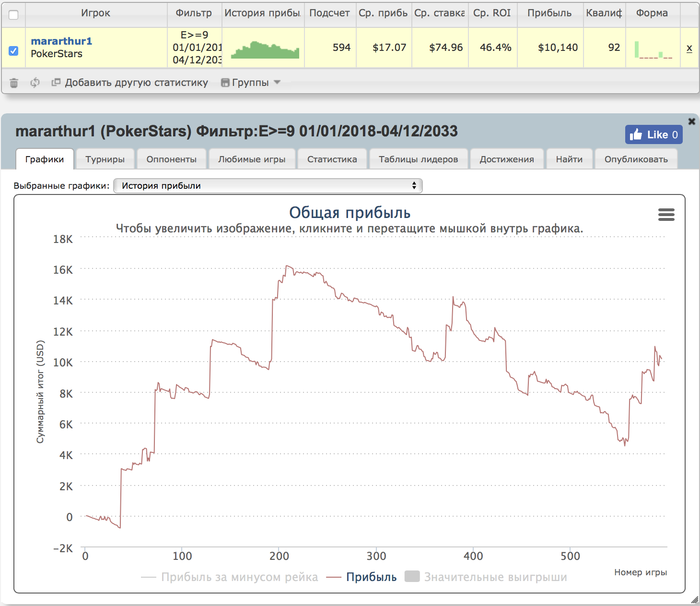Open the mararthur1 player link
Image resolution: width=700 pixels, height=606 pixels.
61,41
